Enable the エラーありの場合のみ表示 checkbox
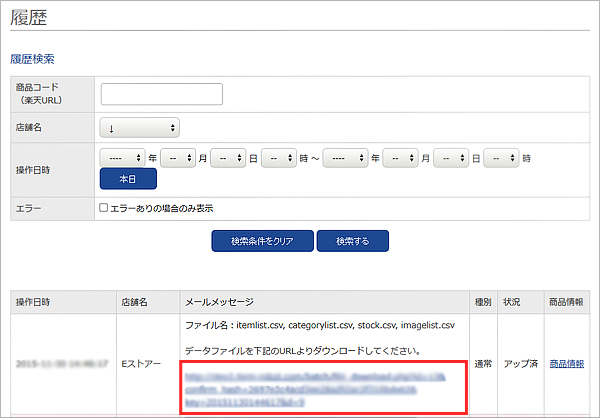 click(x=104, y=208)
